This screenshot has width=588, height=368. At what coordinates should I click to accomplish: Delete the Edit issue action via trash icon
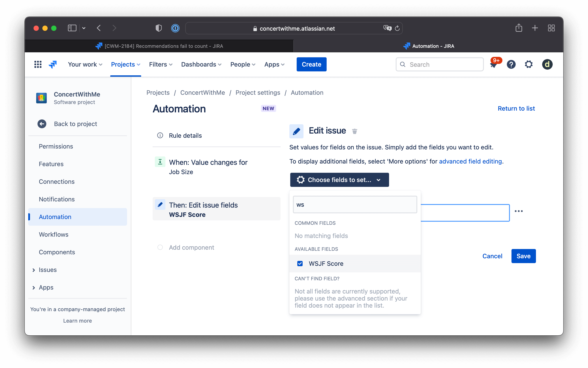355,131
